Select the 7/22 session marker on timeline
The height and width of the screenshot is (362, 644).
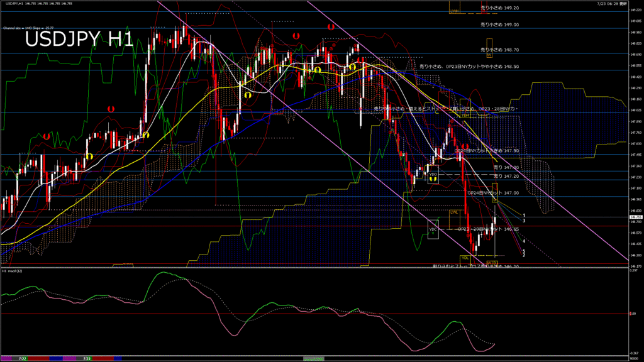pos(23,359)
